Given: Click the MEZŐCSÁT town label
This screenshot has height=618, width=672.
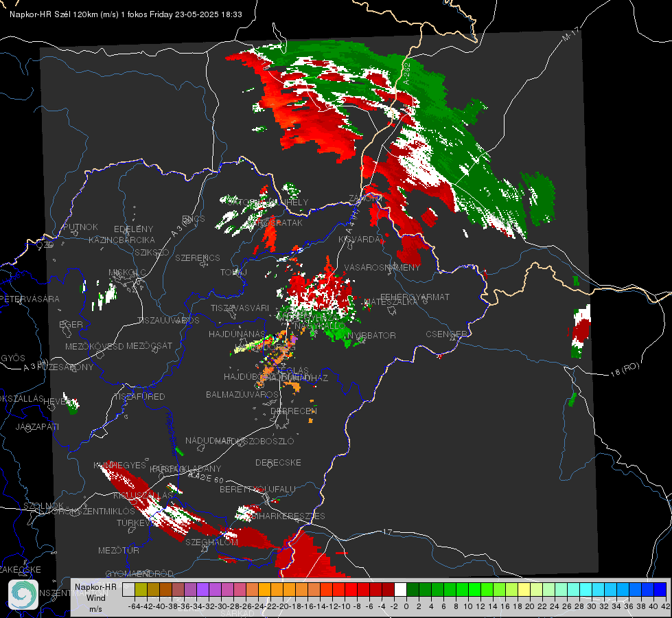Looking at the screenshot, I should tap(149, 345).
